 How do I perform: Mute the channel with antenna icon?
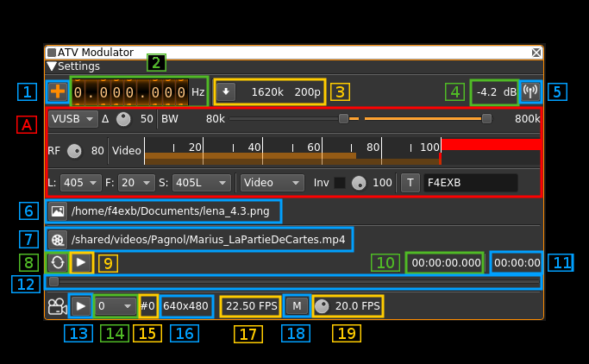click(530, 91)
